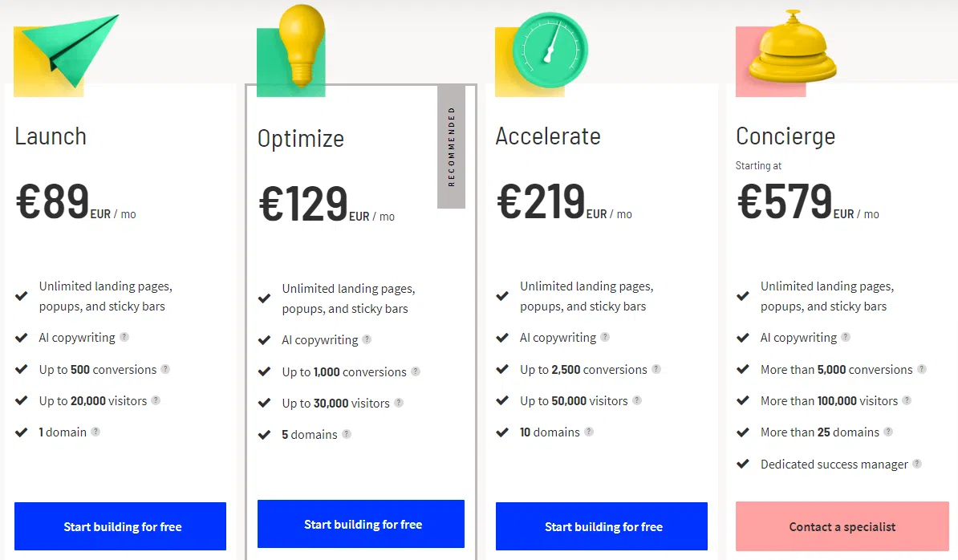Open the tooltip for Up to 1,000 conversions

[x=416, y=371]
